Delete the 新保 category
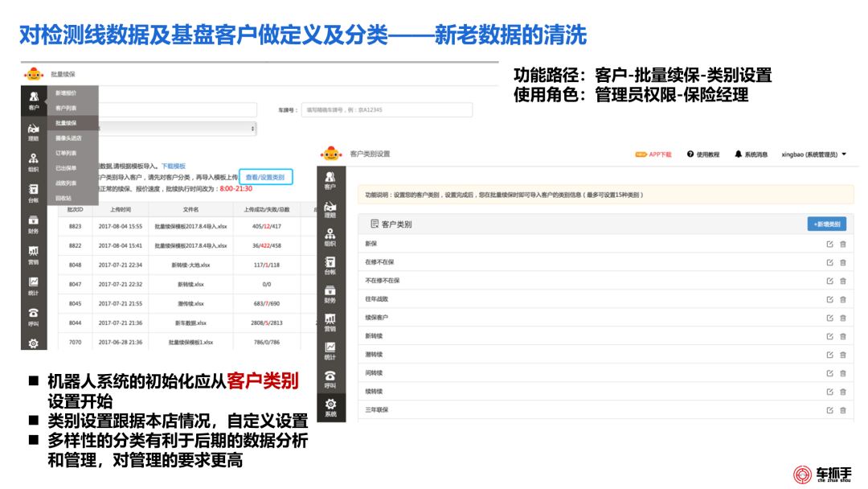Viewport: 868px width, 489px height. click(843, 244)
